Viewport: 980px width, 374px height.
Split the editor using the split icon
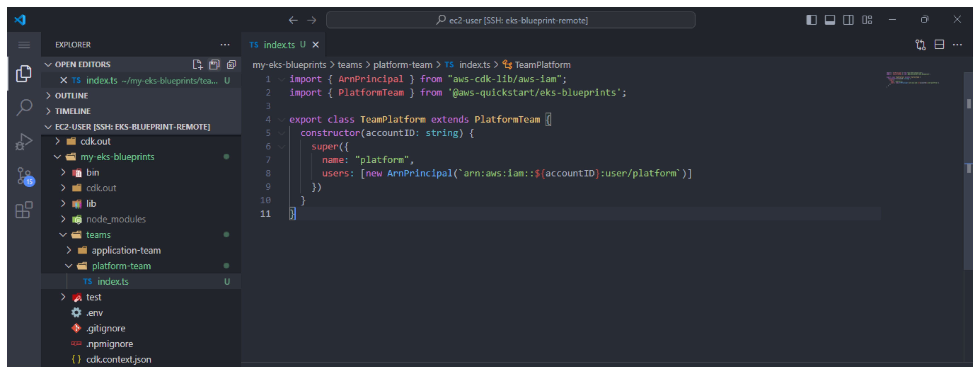(x=939, y=45)
